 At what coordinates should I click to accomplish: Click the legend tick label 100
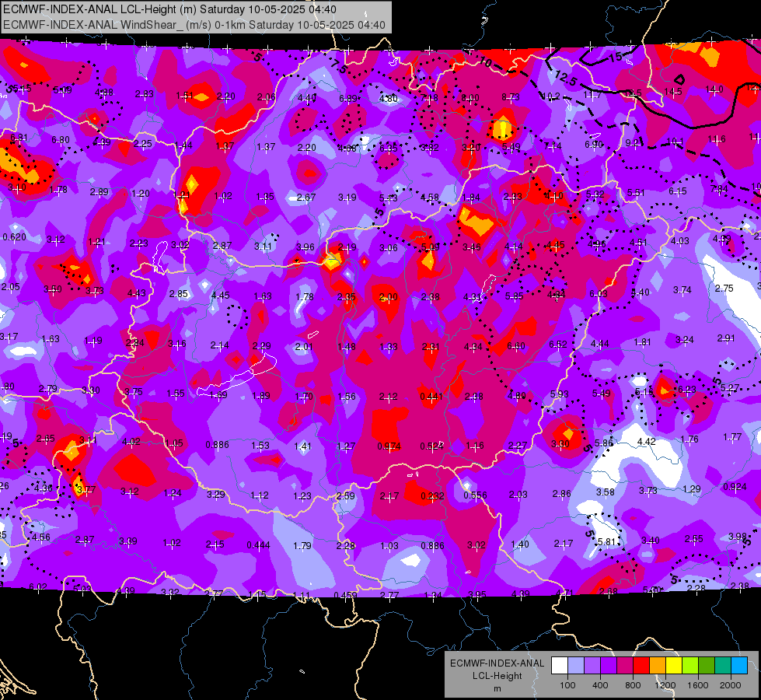tap(567, 685)
